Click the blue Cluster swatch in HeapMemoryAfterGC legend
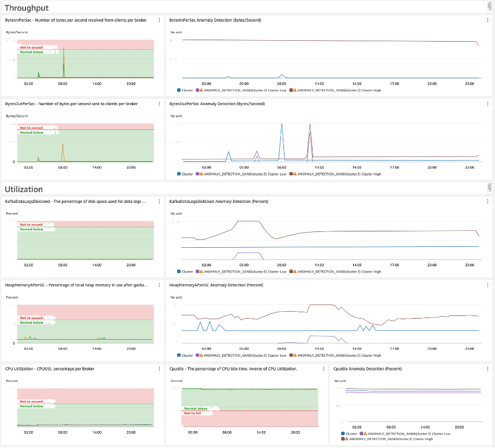Screen dimensions: 495x448 [x=179, y=356]
